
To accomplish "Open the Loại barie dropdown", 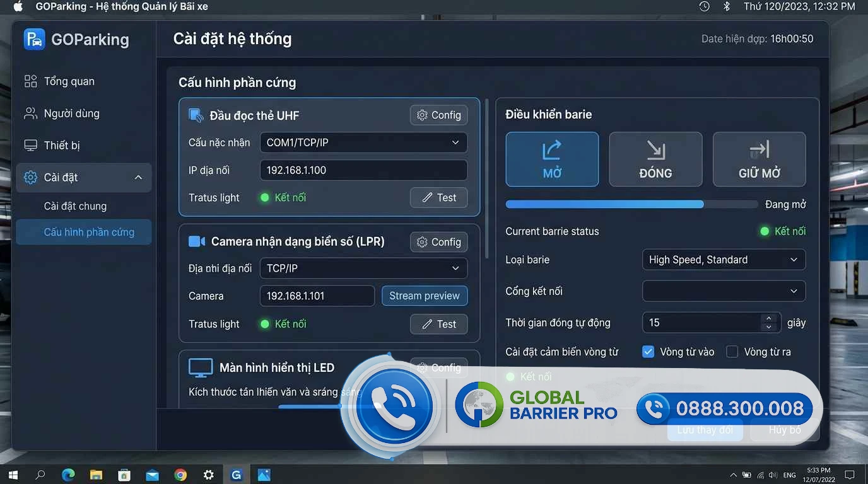I will pyautogui.click(x=724, y=260).
